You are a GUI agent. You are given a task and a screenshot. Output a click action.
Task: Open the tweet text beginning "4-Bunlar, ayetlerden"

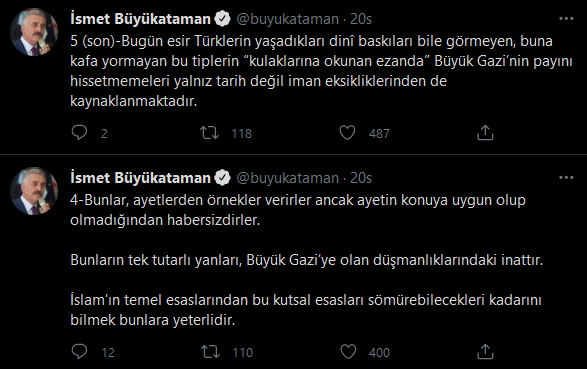(306, 260)
